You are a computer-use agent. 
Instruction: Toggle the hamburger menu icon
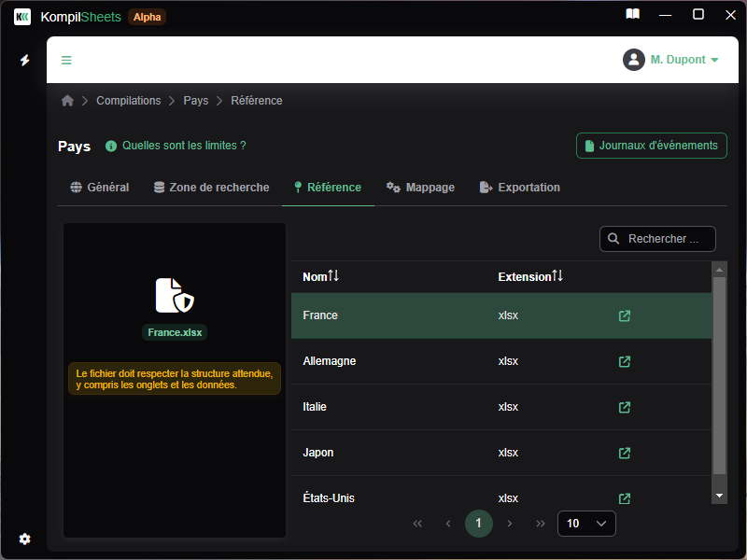coord(67,61)
